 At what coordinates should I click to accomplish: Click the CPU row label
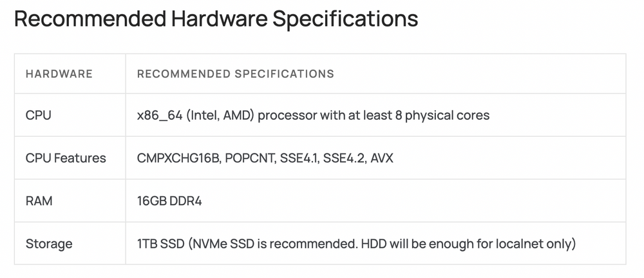tap(39, 115)
